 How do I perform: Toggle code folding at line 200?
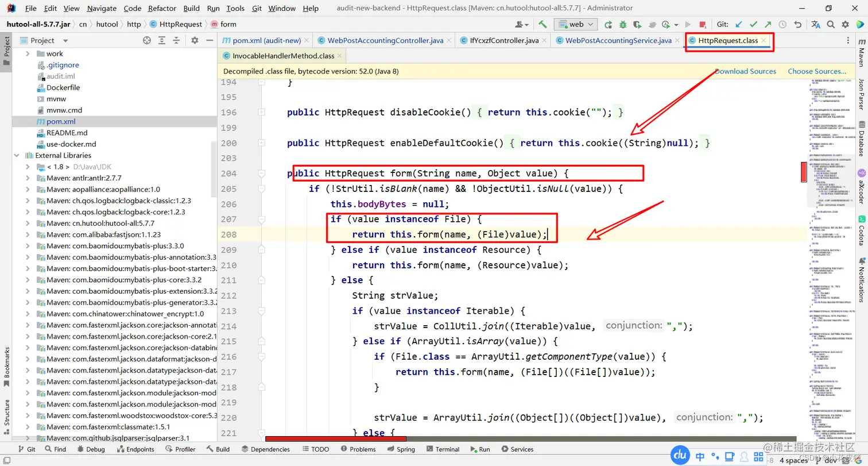[262, 143]
